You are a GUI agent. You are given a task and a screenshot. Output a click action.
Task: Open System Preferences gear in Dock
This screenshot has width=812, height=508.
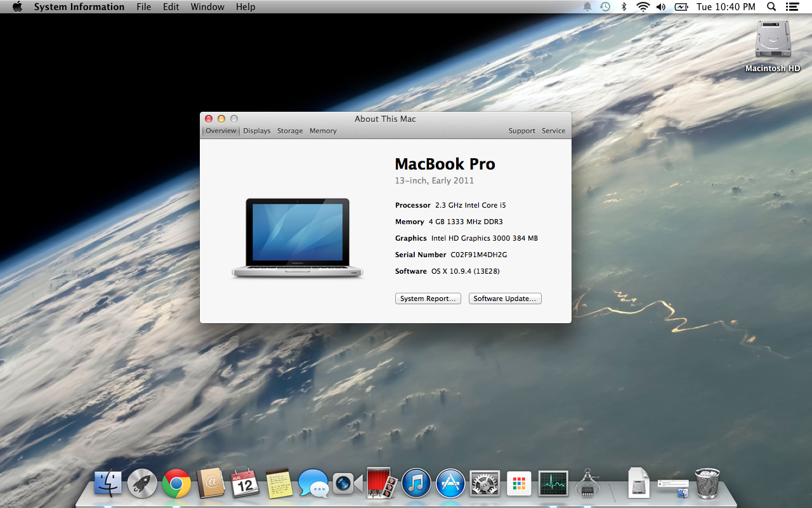[x=485, y=485]
